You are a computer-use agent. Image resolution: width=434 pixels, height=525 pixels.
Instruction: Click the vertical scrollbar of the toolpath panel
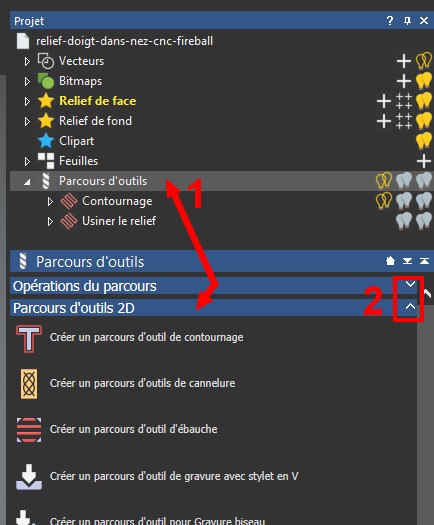425,413
